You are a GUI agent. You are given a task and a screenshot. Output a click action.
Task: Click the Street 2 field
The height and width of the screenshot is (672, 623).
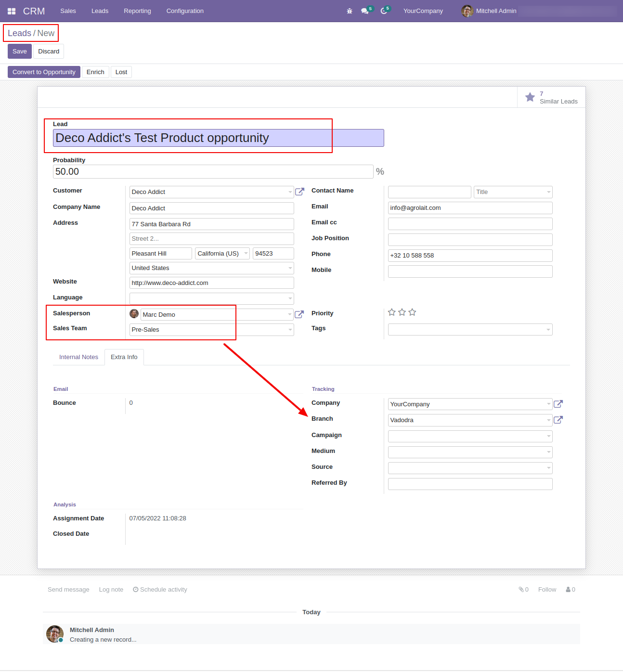(212, 239)
